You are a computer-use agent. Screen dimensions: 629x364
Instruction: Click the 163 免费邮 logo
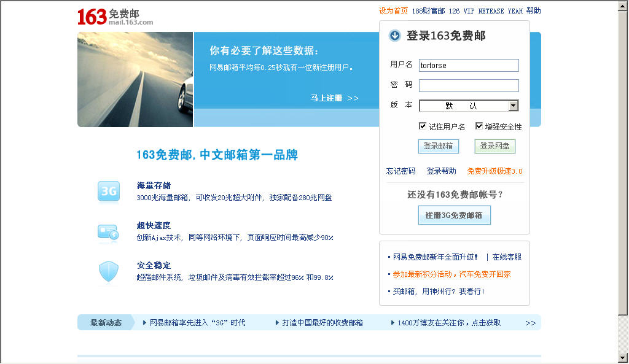115,17
